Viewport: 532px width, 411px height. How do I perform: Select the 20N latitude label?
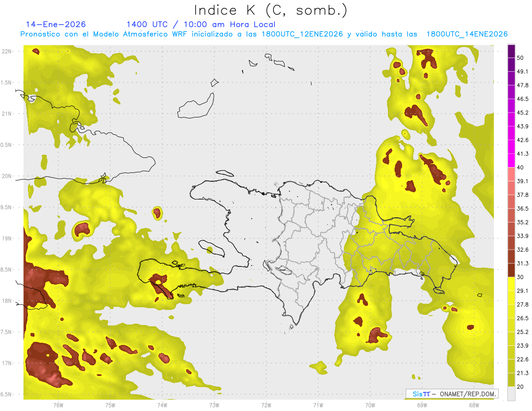coord(8,176)
